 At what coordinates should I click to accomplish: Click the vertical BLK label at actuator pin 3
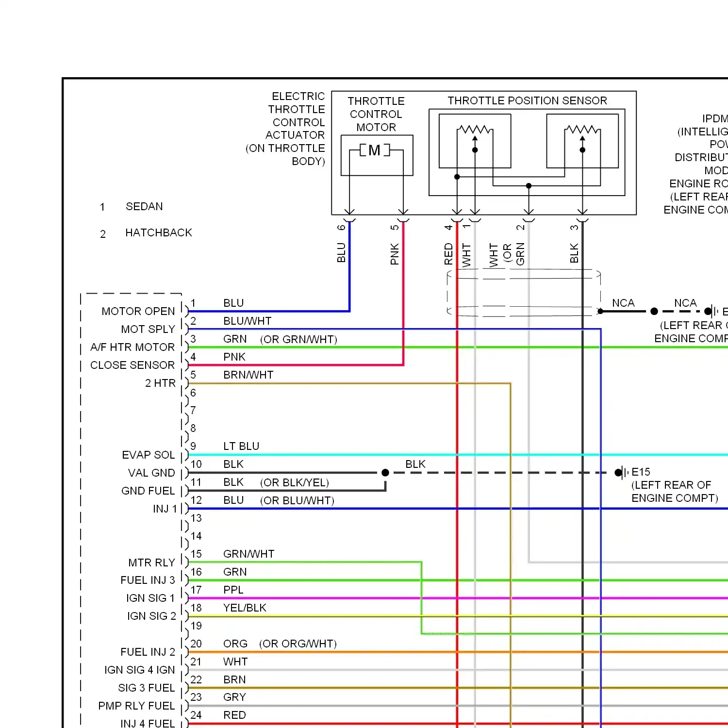[574, 253]
